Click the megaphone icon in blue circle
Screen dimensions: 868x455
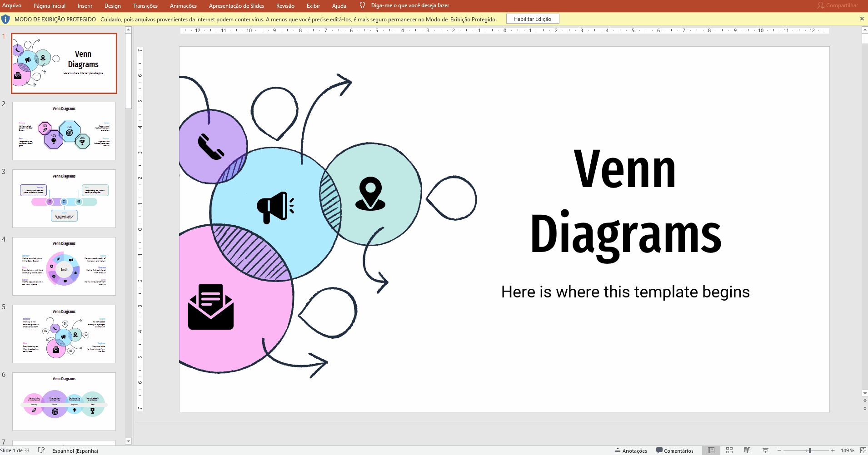275,208
